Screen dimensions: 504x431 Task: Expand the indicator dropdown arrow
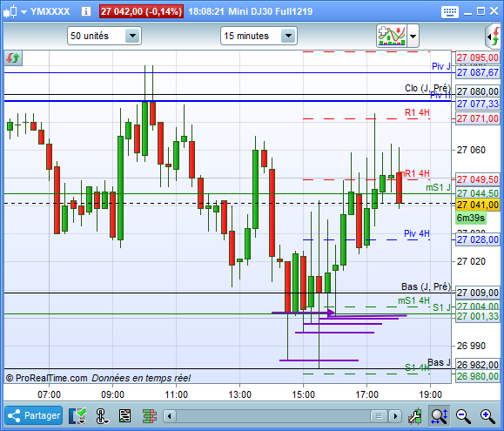pyautogui.click(x=413, y=36)
